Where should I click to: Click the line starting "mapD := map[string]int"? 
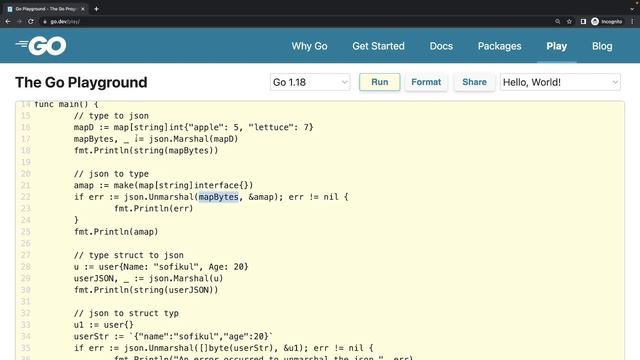click(x=193, y=127)
